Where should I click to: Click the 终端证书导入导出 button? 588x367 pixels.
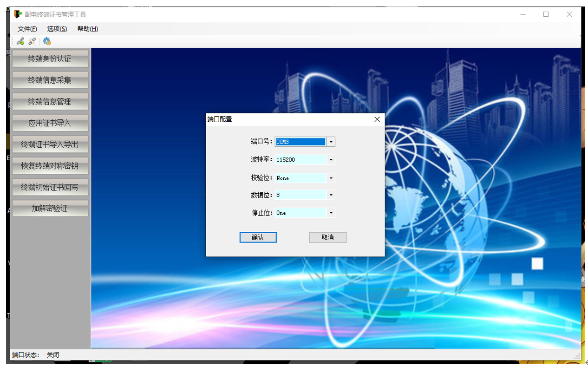tap(50, 144)
